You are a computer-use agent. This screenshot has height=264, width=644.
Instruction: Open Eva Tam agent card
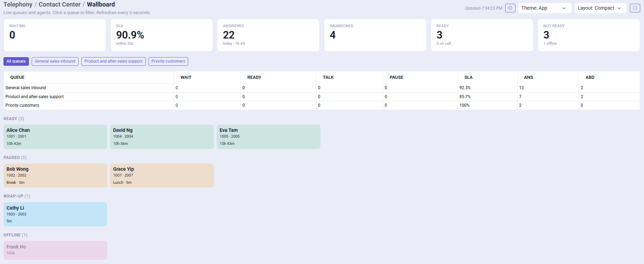pyautogui.click(x=268, y=137)
